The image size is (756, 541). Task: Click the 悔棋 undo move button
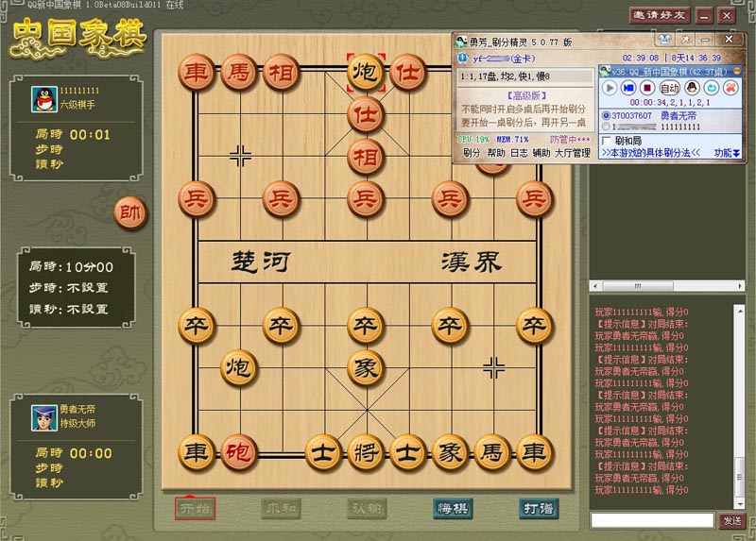click(x=454, y=509)
